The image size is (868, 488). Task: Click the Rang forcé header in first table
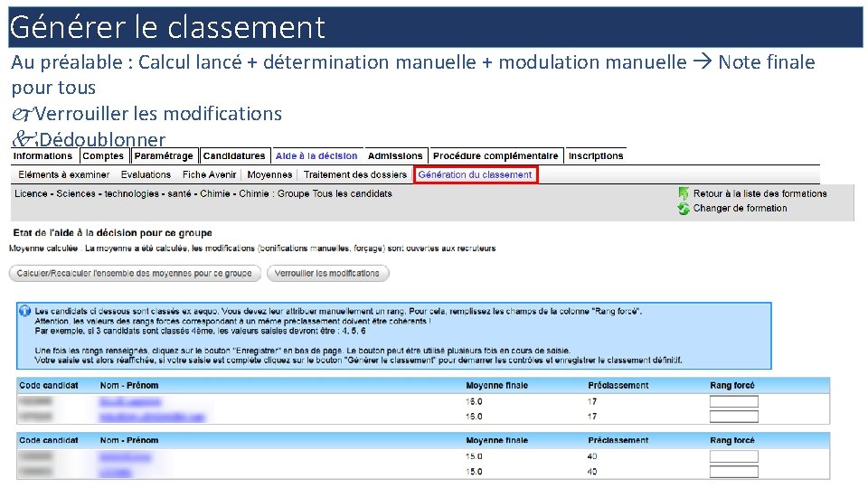(x=731, y=386)
